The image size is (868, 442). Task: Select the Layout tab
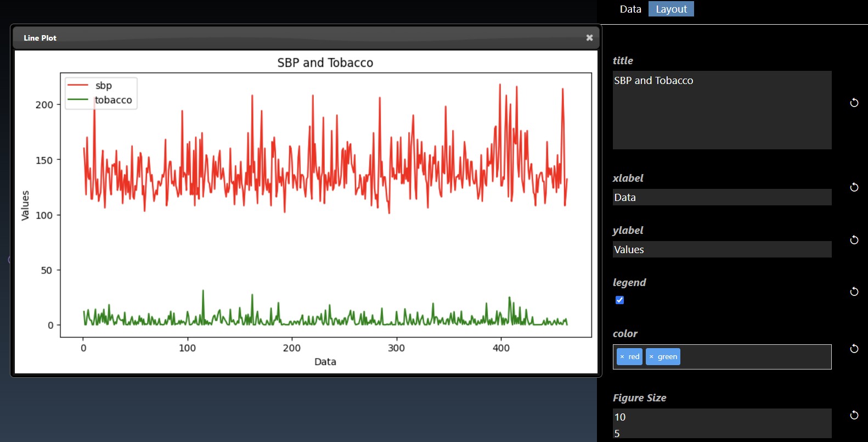pyautogui.click(x=671, y=9)
